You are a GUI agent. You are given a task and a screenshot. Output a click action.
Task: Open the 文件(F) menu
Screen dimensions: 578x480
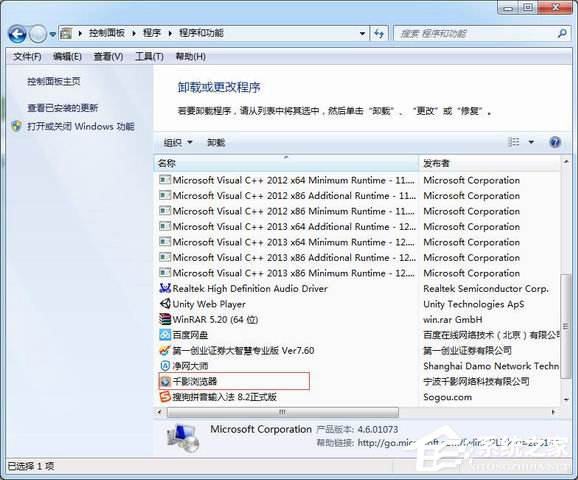tap(27, 56)
